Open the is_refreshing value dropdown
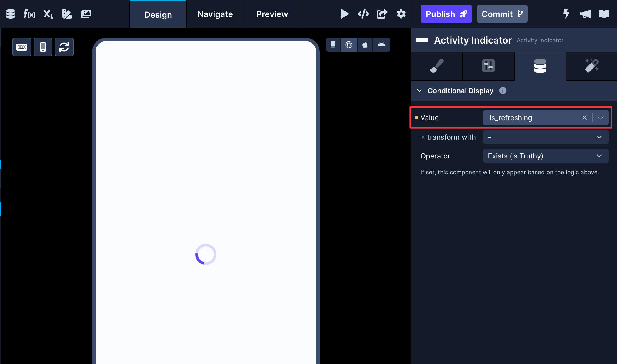617x364 pixels. [601, 118]
